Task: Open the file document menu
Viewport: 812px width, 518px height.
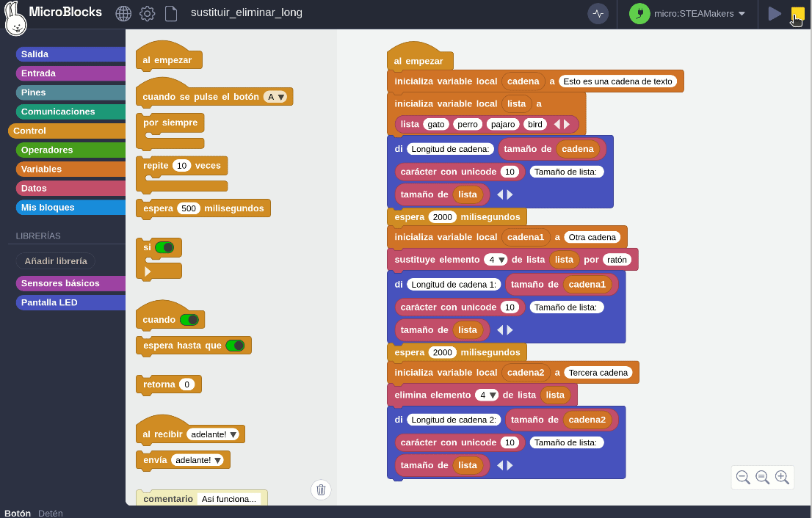Action: [x=171, y=13]
